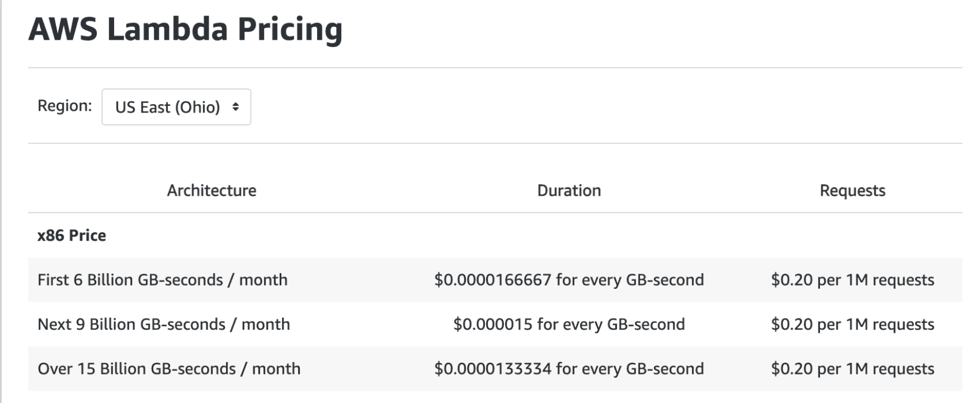This screenshot has width=980, height=403.
Task: Select the First 6 Billion GB-seconds tier
Action: 162,280
